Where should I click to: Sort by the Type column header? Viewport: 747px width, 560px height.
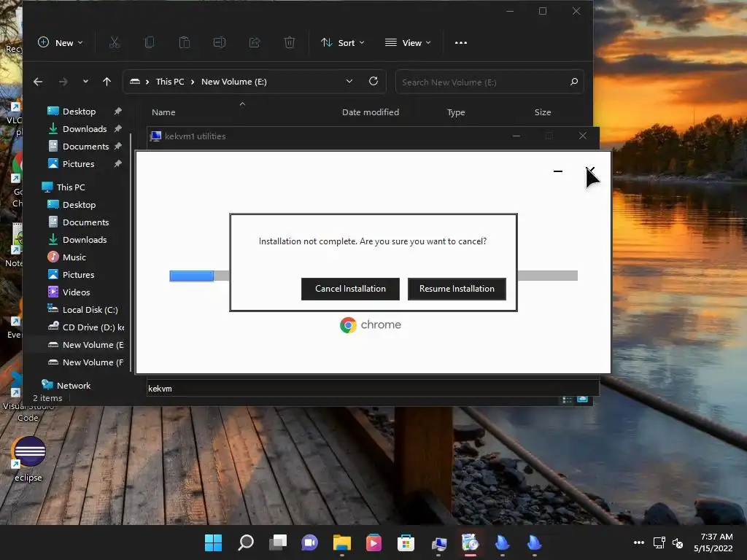click(456, 112)
